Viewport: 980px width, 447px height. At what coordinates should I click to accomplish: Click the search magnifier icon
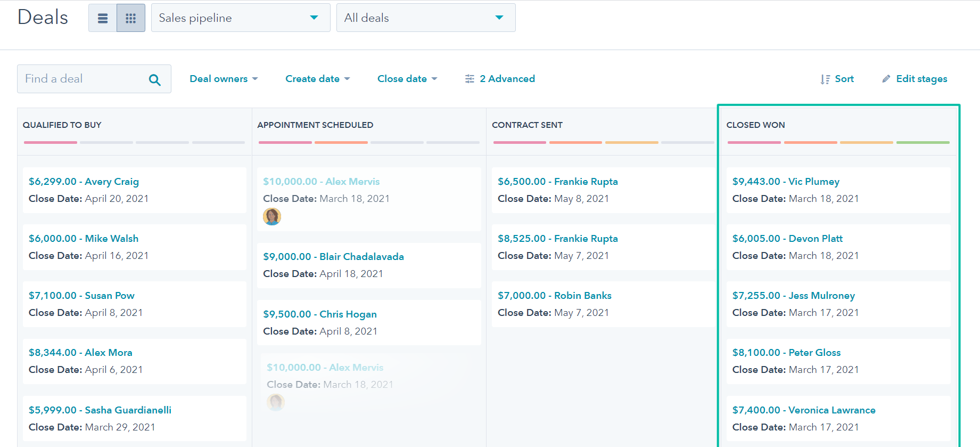[x=155, y=79]
